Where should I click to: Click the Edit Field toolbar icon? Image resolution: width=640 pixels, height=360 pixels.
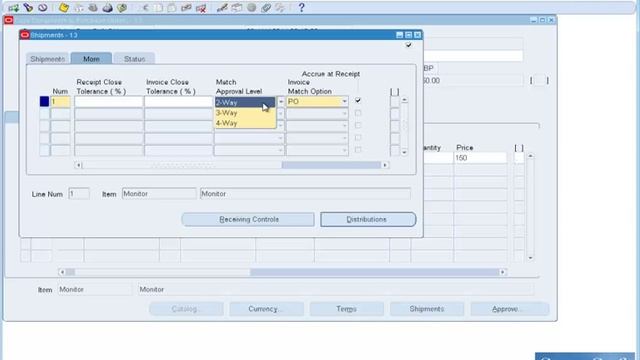(222, 8)
